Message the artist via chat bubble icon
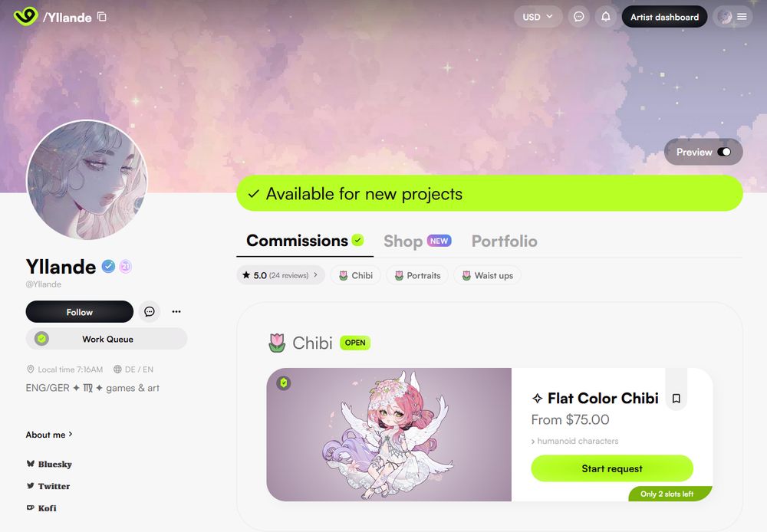The width and height of the screenshot is (767, 532). click(x=150, y=311)
